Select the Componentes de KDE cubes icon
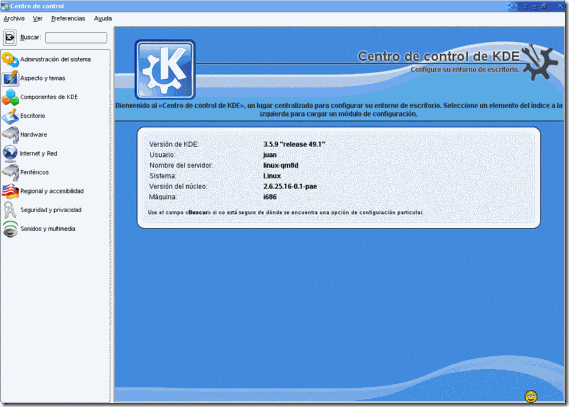The image size is (569, 407). coord(10,97)
